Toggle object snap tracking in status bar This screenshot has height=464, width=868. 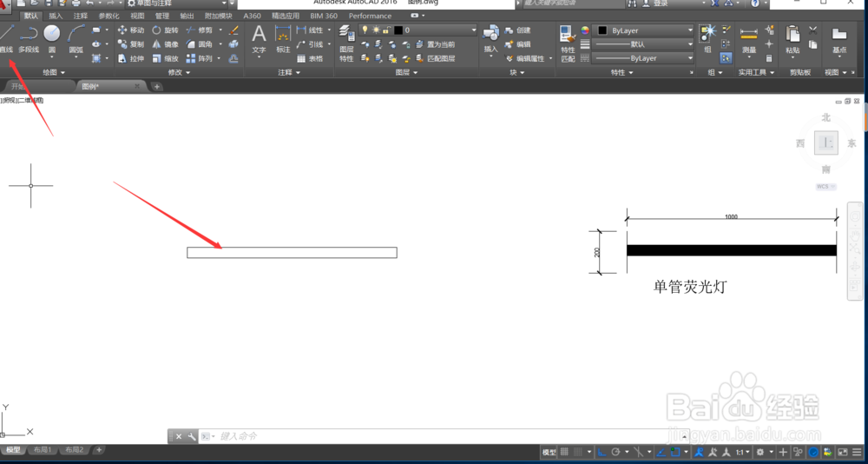tap(661, 452)
